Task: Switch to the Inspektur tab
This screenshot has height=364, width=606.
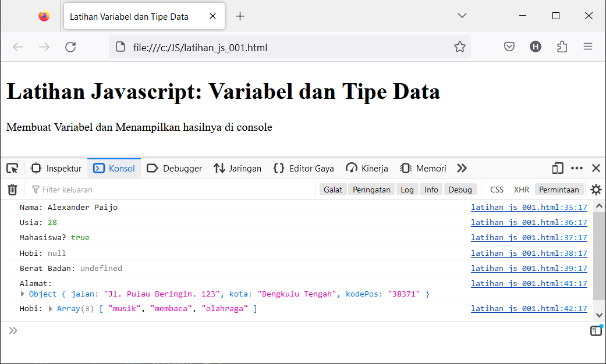Action: tap(56, 168)
